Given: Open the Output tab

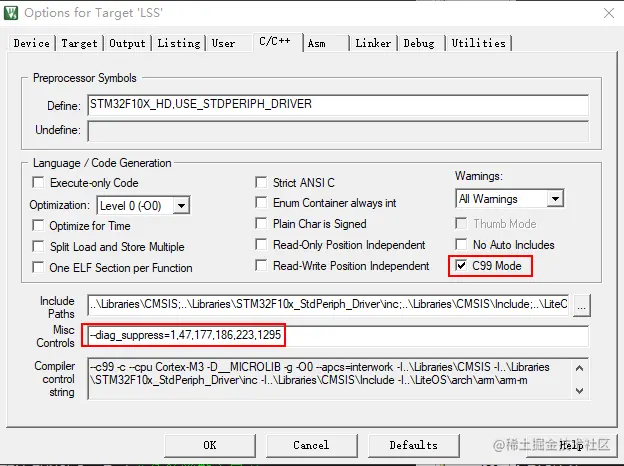Looking at the screenshot, I should [127, 43].
